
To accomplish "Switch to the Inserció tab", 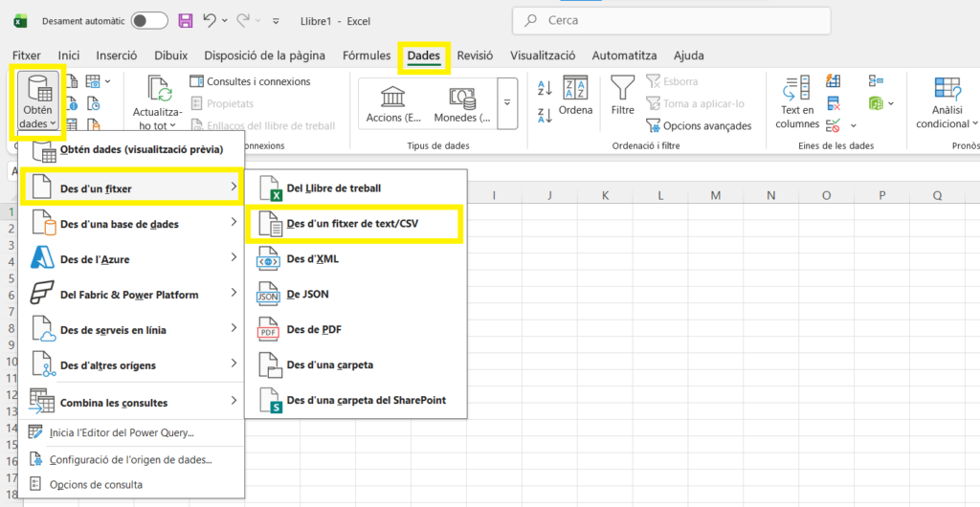I will (x=117, y=55).
